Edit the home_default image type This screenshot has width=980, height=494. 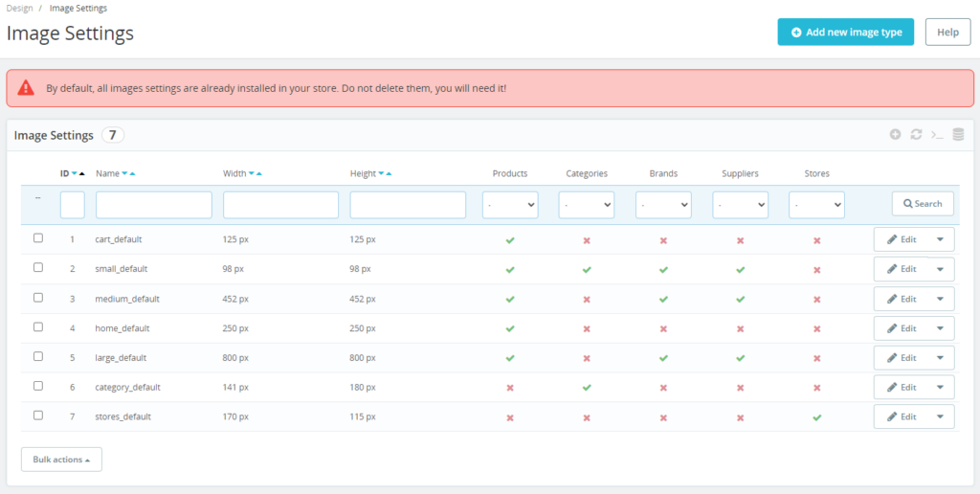pyautogui.click(x=902, y=328)
